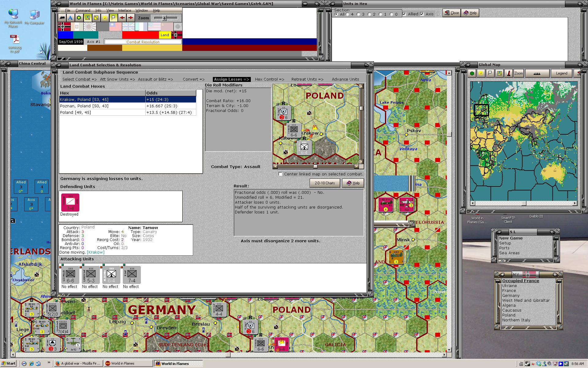Select the Chinese flag in the powers row
588x368 pixels.
pyautogui.click(x=115, y=27)
